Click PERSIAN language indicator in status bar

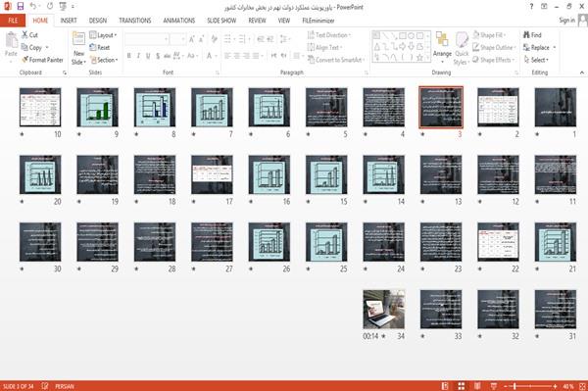pos(65,386)
